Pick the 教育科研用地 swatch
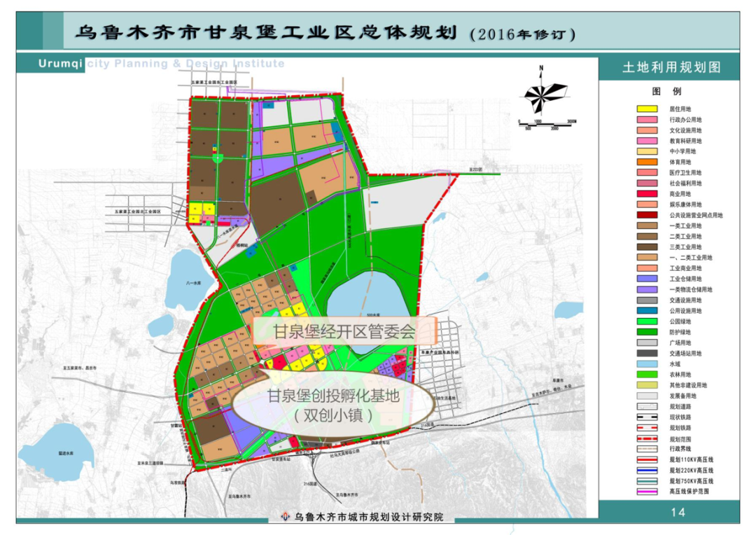 pyautogui.click(x=647, y=141)
